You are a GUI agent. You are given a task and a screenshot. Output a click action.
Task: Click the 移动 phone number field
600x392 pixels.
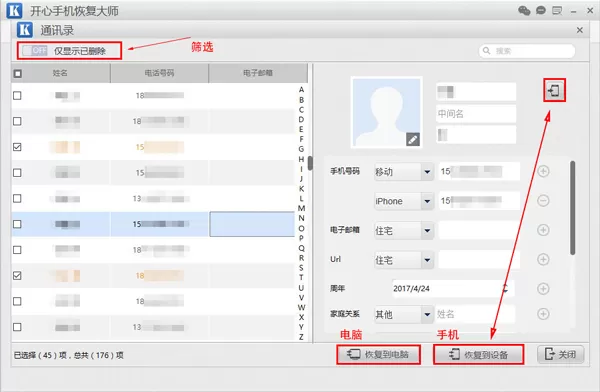[479, 171]
